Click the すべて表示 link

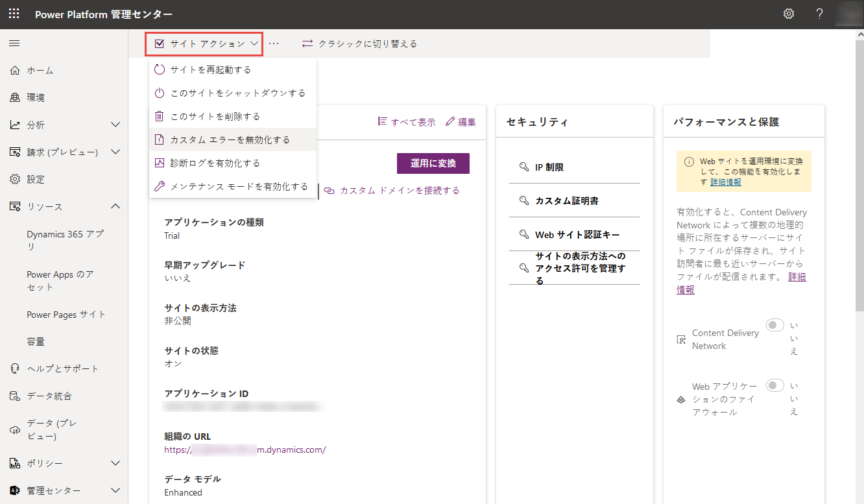413,122
